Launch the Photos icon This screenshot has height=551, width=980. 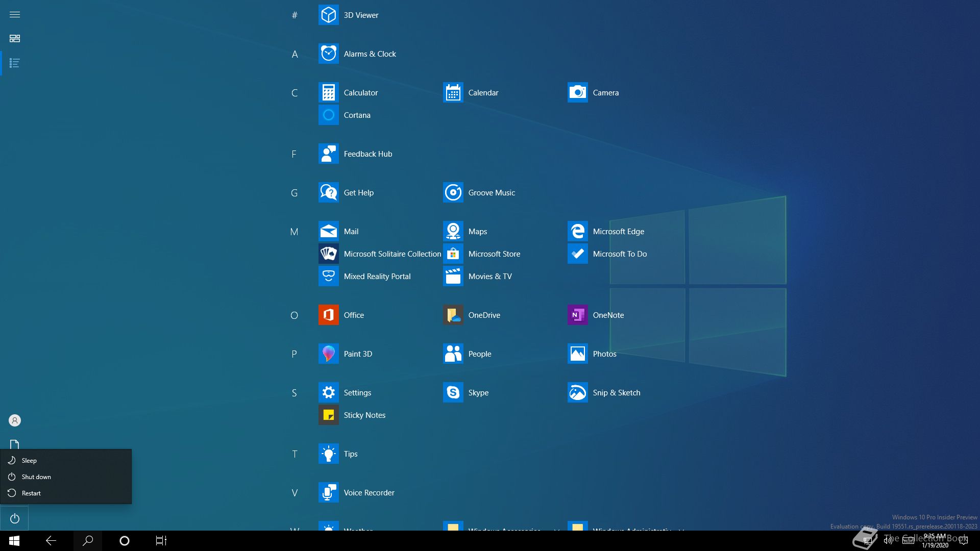click(578, 354)
